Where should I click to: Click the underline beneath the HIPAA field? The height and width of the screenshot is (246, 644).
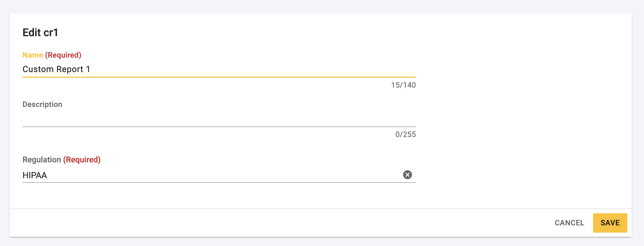[219, 182]
